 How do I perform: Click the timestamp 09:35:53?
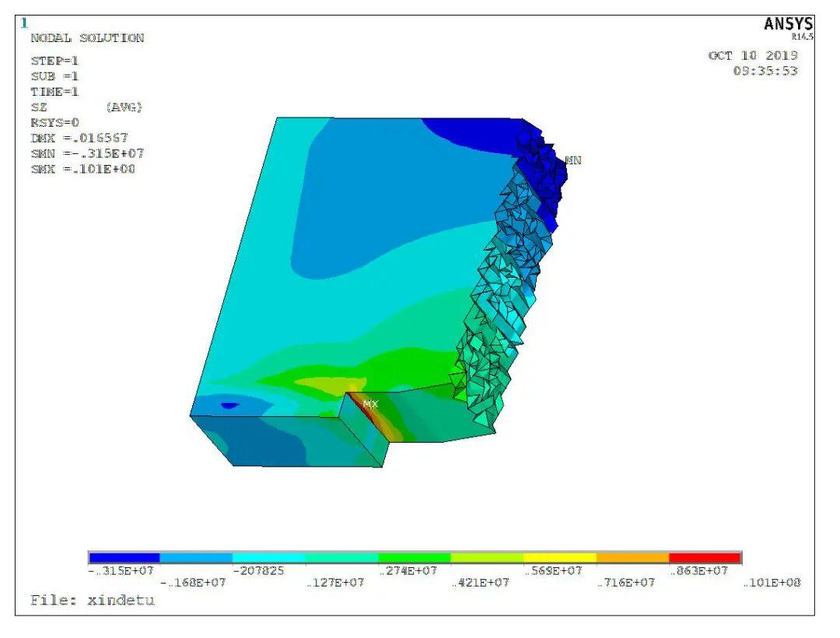765,72
